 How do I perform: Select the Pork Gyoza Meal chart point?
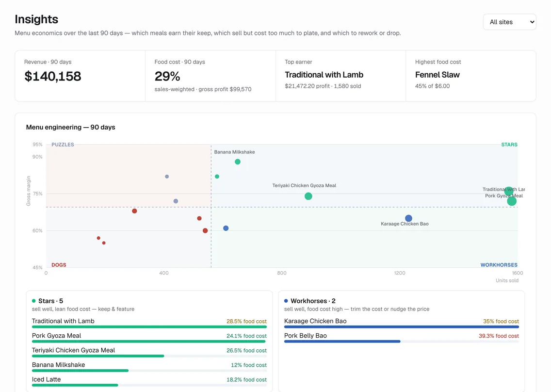click(x=512, y=201)
